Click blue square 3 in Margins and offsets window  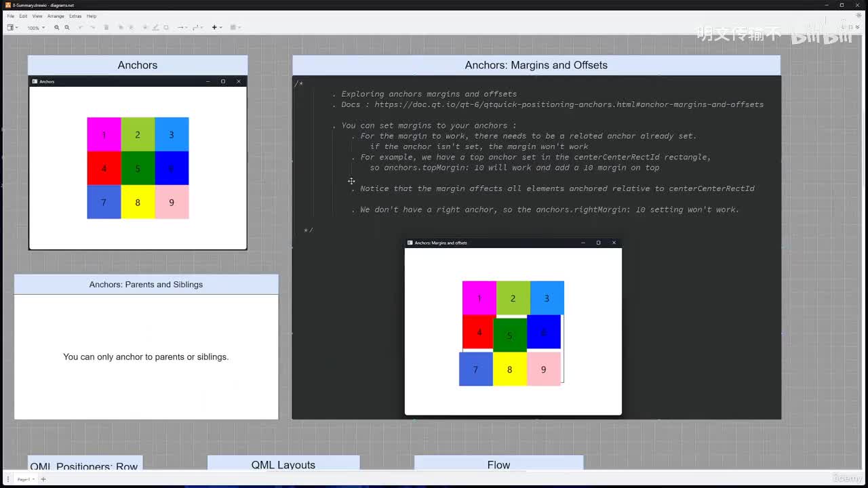point(547,298)
